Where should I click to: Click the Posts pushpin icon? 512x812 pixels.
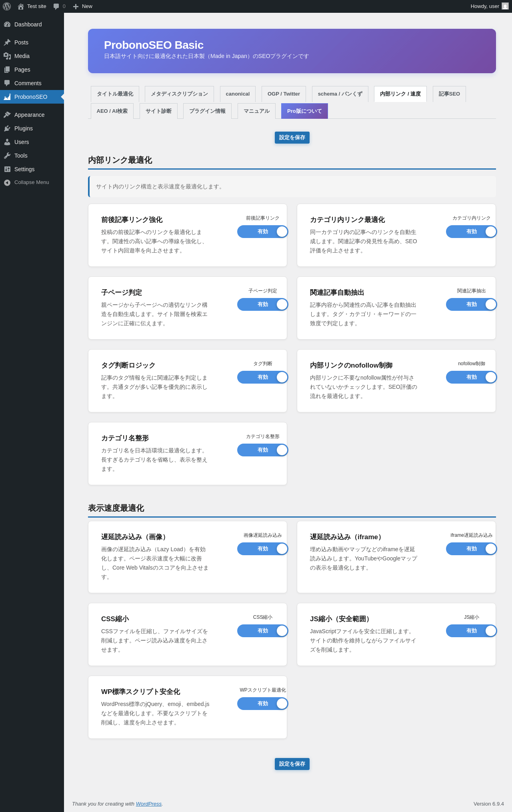tap(7, 42)
